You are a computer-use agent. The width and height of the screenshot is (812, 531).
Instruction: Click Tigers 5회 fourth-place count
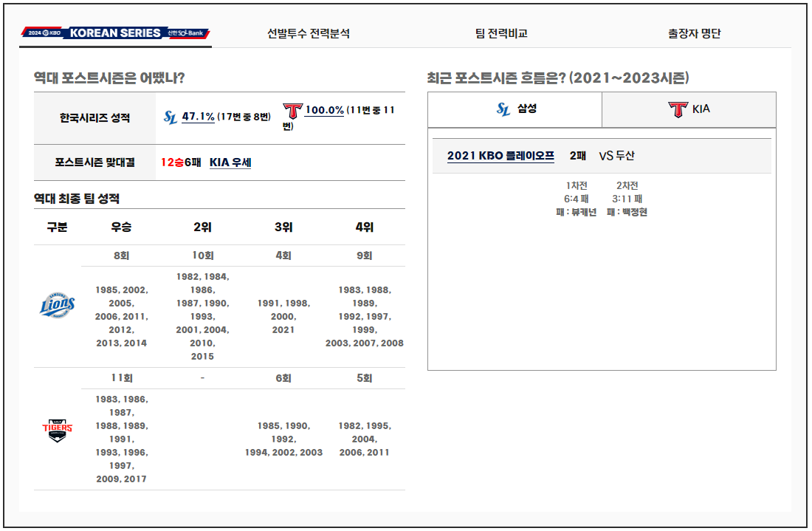[365, 378]
